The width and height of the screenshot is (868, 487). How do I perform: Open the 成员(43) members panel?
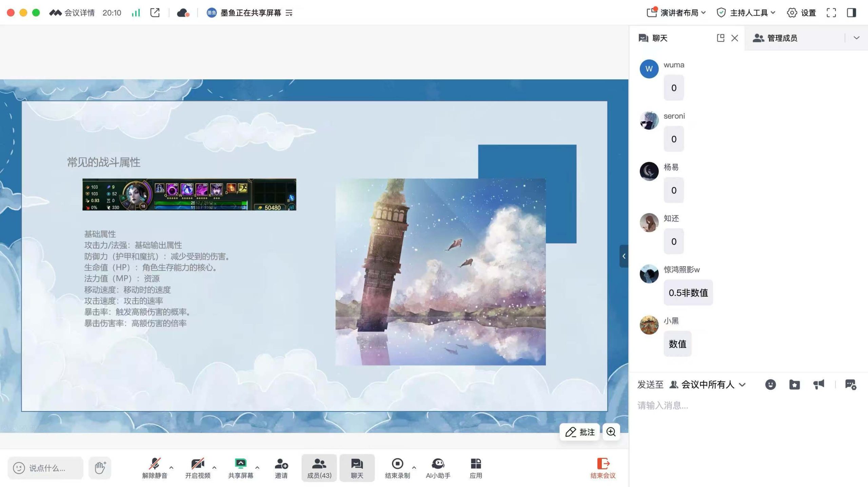[x=319, y=468]
